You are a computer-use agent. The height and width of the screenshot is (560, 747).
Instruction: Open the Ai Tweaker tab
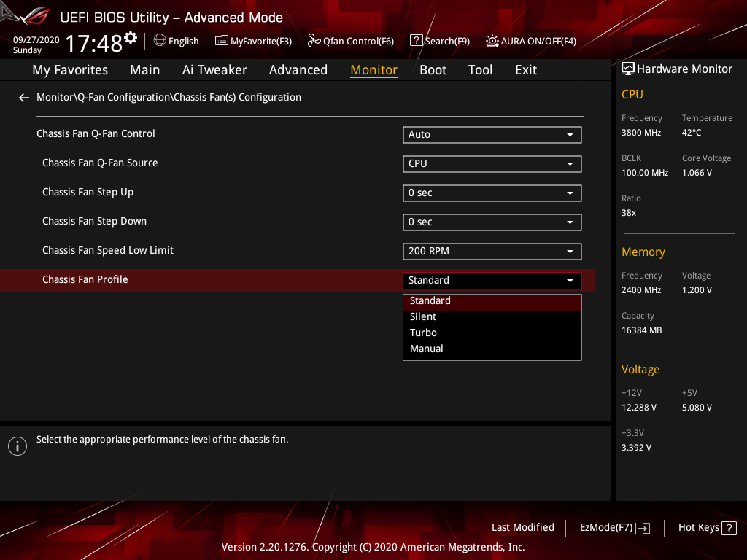pyautogui.click(x=214, y=70)
